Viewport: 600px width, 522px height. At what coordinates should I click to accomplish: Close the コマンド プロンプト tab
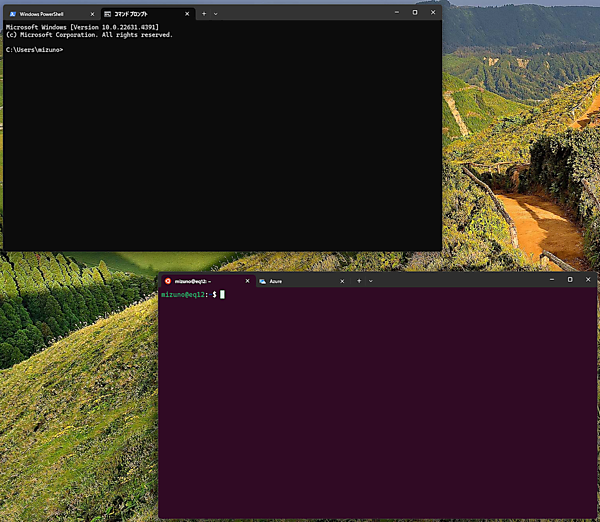click(x=186, y=14)
